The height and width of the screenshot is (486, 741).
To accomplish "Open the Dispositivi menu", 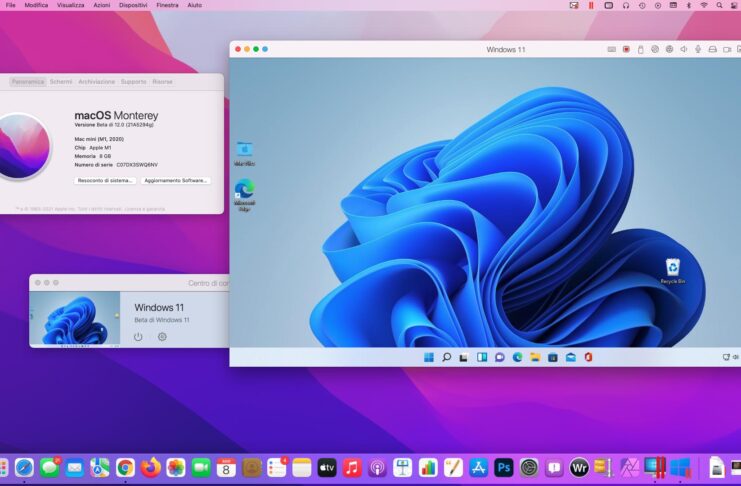I will coord(133,5).
